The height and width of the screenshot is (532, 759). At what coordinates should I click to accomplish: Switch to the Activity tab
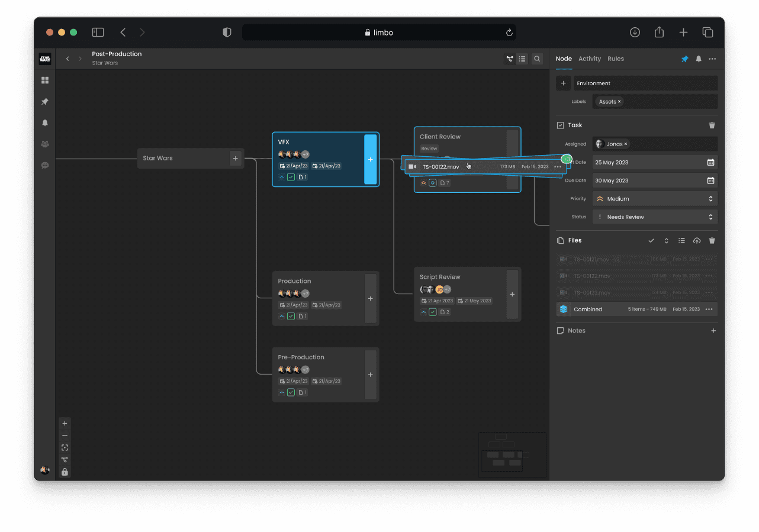click(x=590, y=59)
